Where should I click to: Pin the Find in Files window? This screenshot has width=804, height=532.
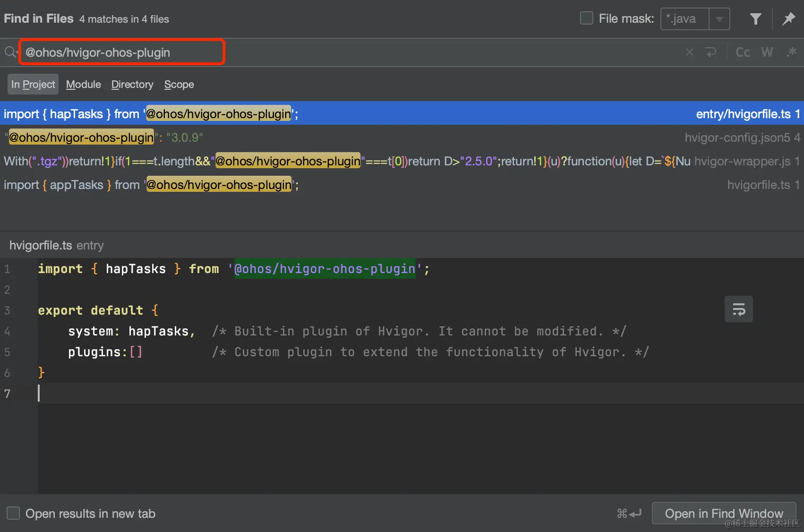click(788, 19)
